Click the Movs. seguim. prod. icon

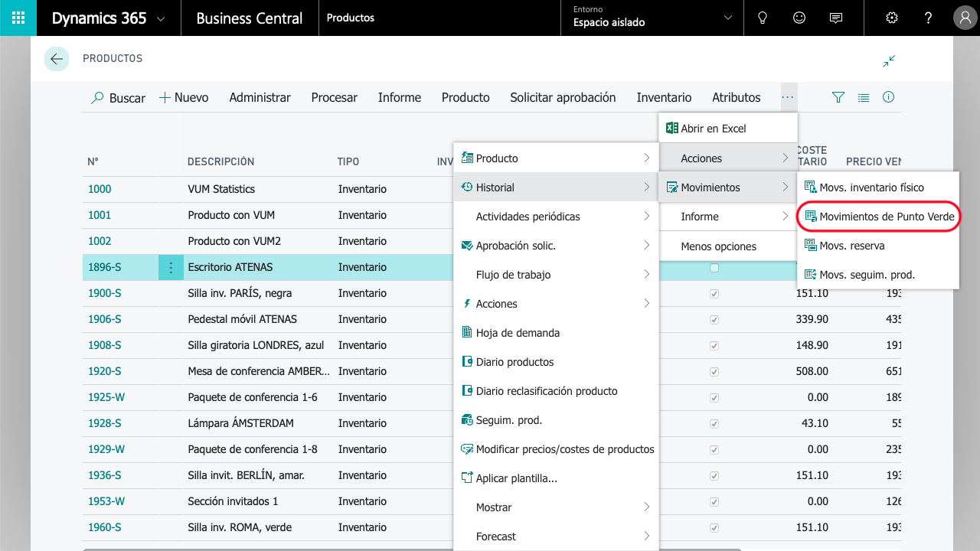click(811, 275)
